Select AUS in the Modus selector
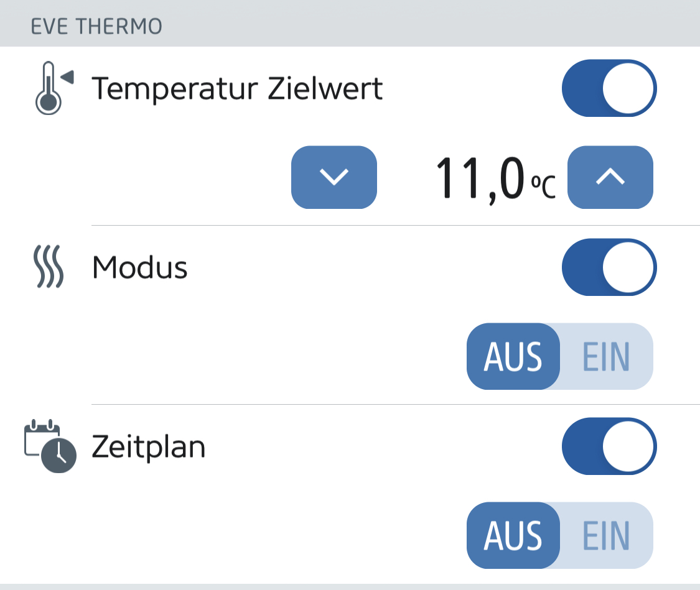700x590 pixels. pos(513,356)
